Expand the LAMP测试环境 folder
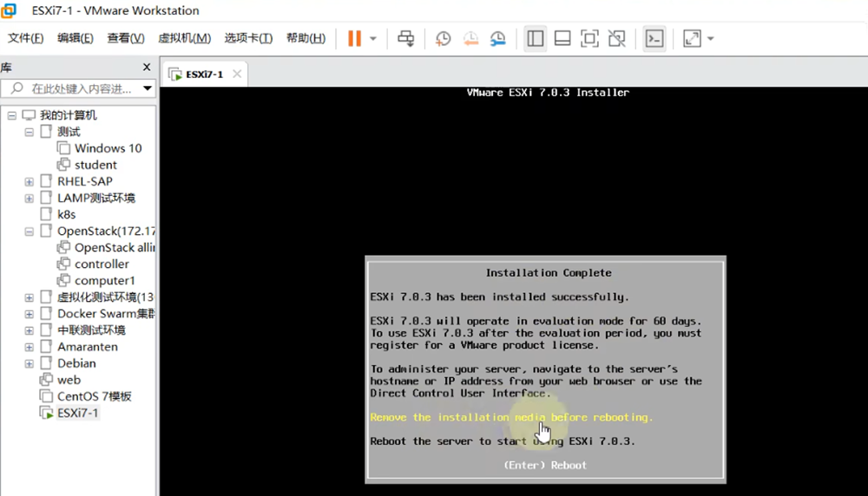Screen dimensions: 868x496 point(29,199)
